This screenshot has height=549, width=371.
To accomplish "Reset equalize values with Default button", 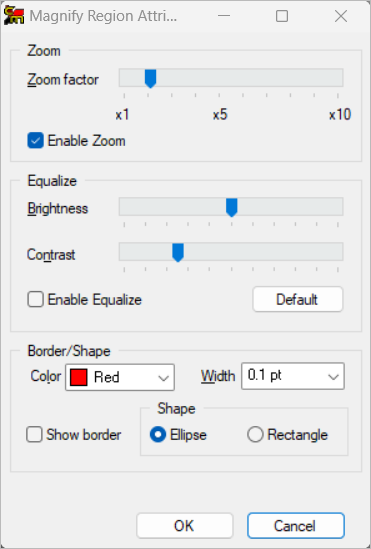I will pos(298,299).
